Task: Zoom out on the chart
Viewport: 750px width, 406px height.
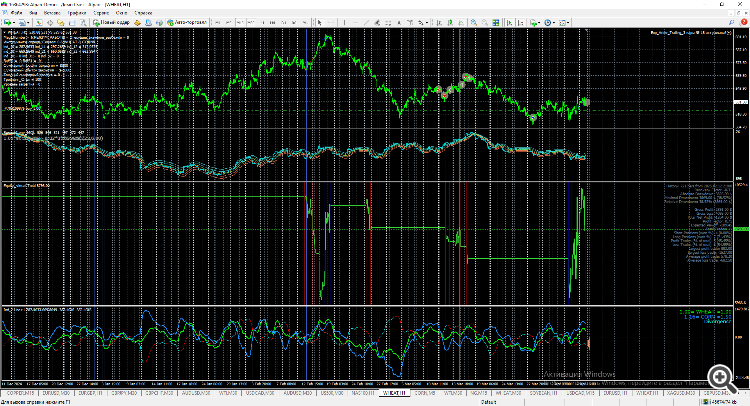Action: 485,22
